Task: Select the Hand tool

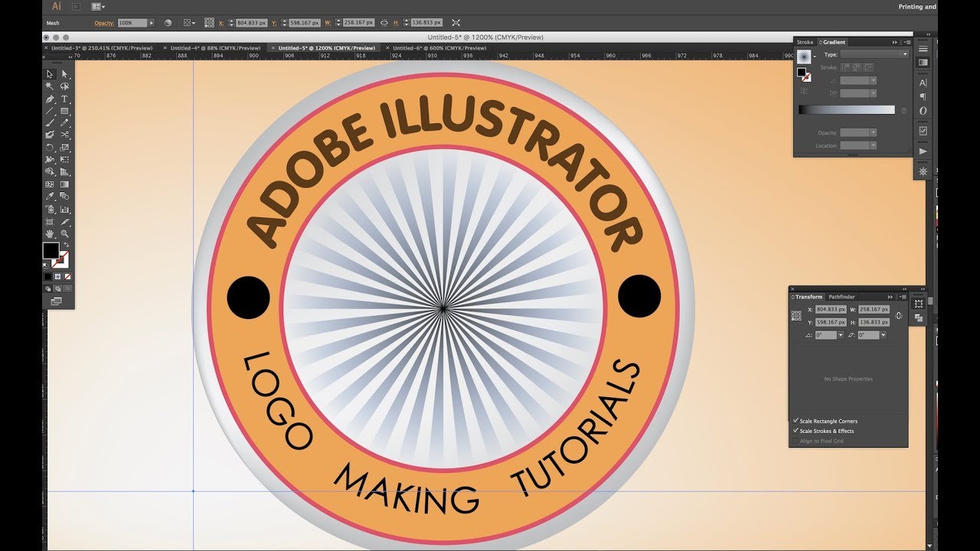Action: 50,233
